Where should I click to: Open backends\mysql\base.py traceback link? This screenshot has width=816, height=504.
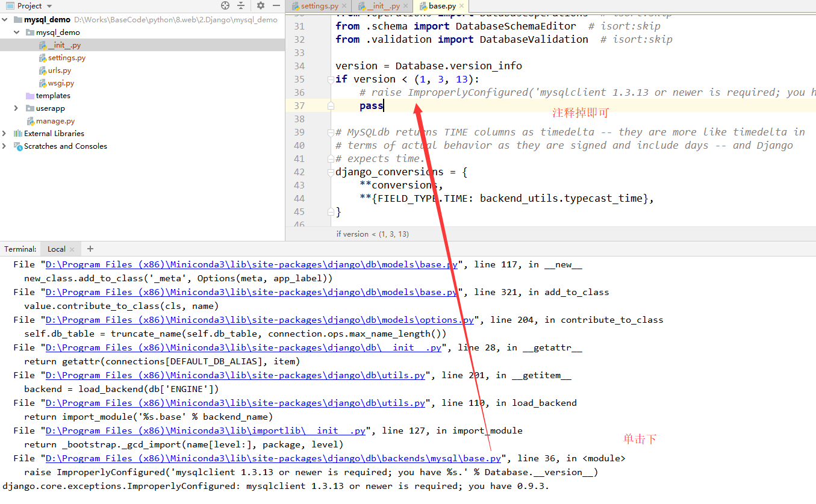click(x=273, y=458)
